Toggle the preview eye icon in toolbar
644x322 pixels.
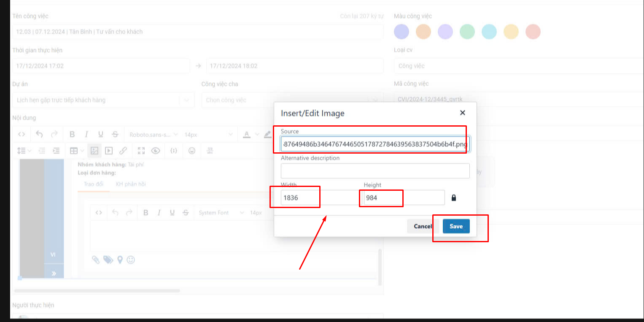pos(156,151)
